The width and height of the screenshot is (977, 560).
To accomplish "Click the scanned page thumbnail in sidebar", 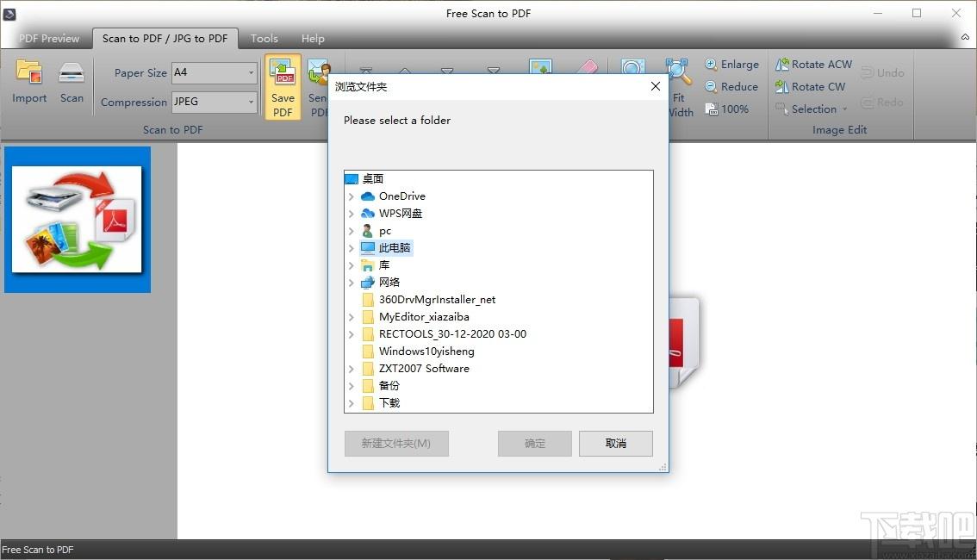I will [x=78, y=220].
